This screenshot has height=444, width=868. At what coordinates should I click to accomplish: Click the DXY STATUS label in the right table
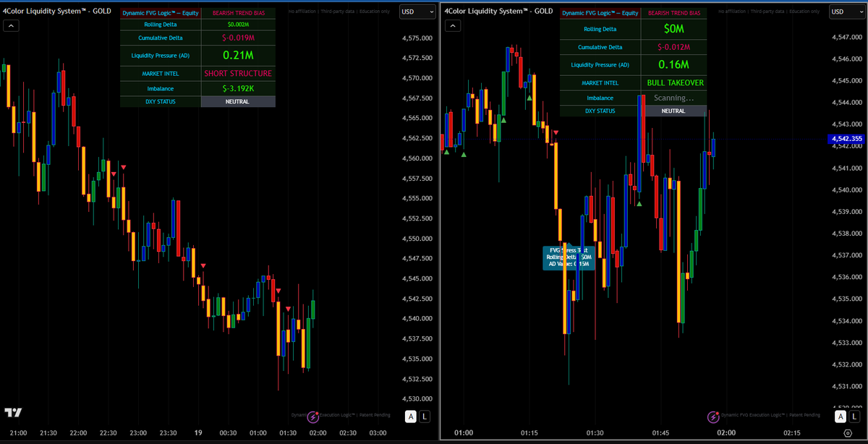click(x=600, y=111)
